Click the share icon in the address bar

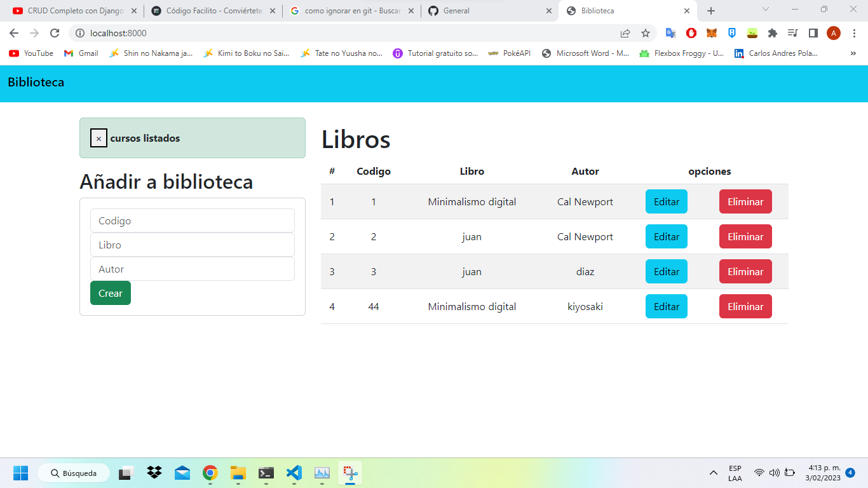pos(626,33)
